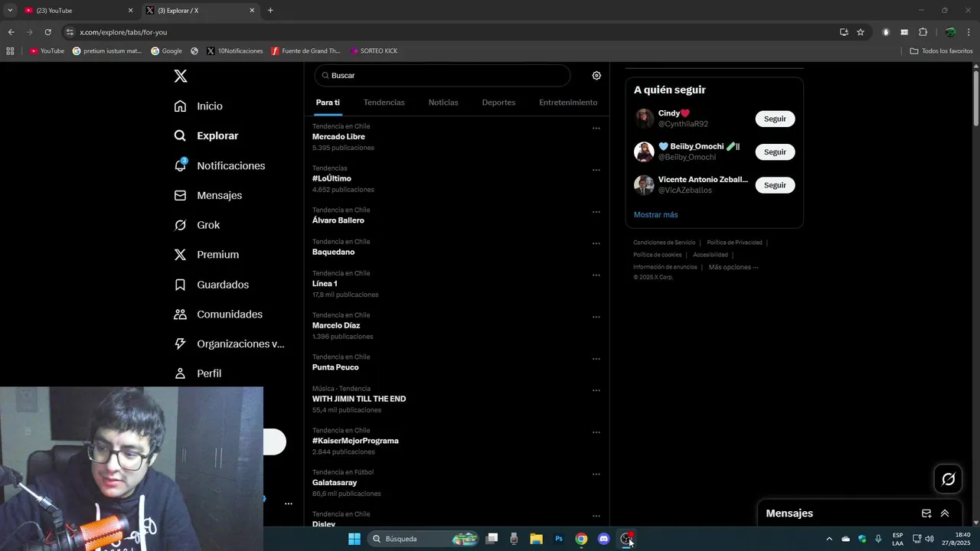Open WITH JIMIN TILL THE END trend

359,399
